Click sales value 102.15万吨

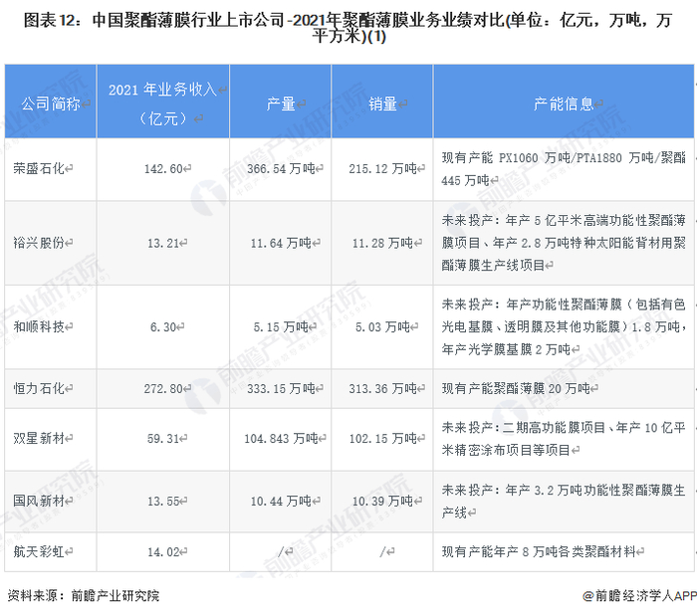(382, 438)
